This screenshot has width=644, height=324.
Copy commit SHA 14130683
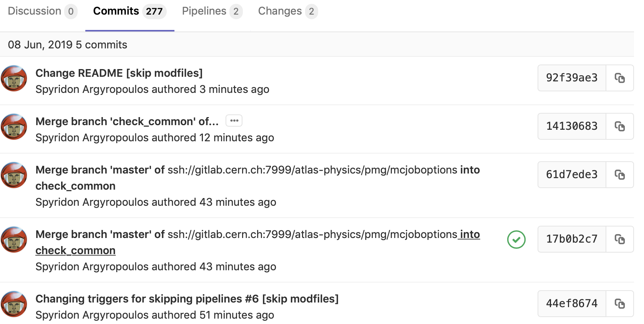(x=619, y=126)
